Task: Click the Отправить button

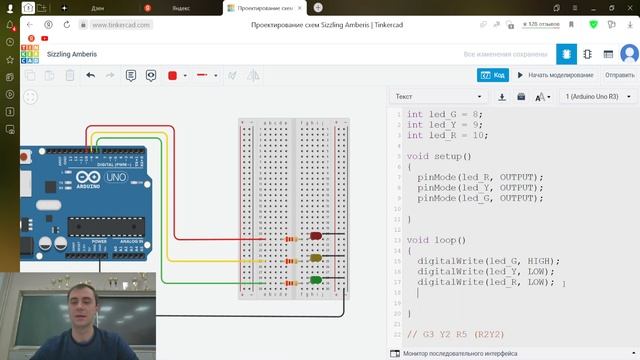Action: click(x=620, y=75)
